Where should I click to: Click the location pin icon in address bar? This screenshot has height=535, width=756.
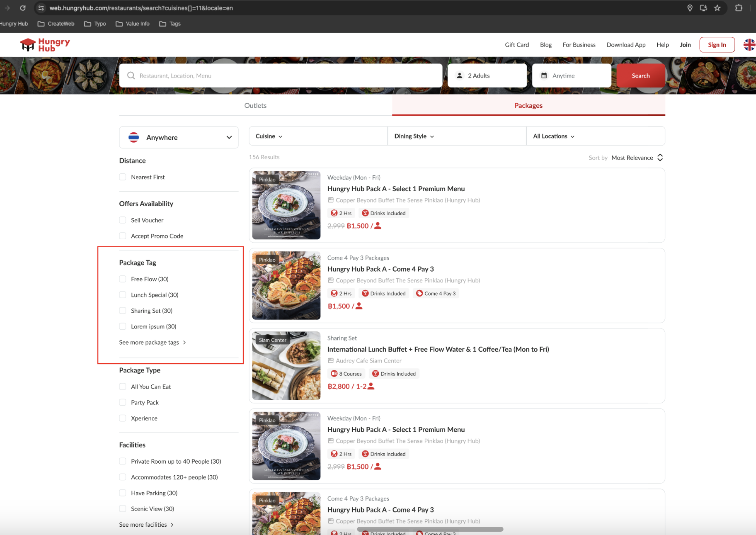(690, 8)
